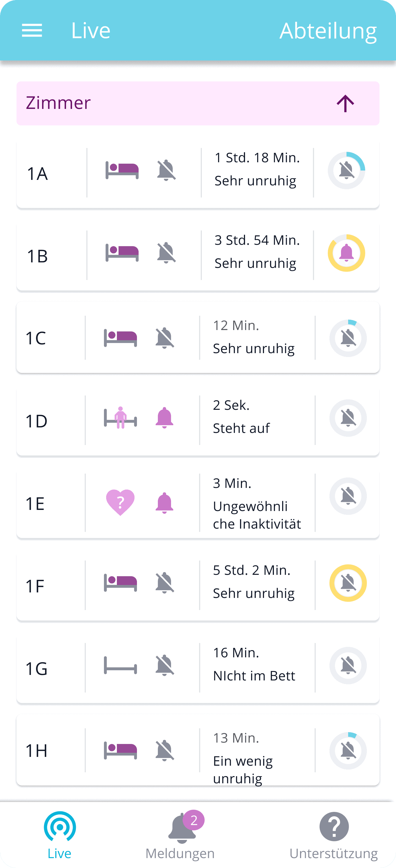Open the hamburger menu
This screenshot has height=868, width=396.
(x=32, y=31)
